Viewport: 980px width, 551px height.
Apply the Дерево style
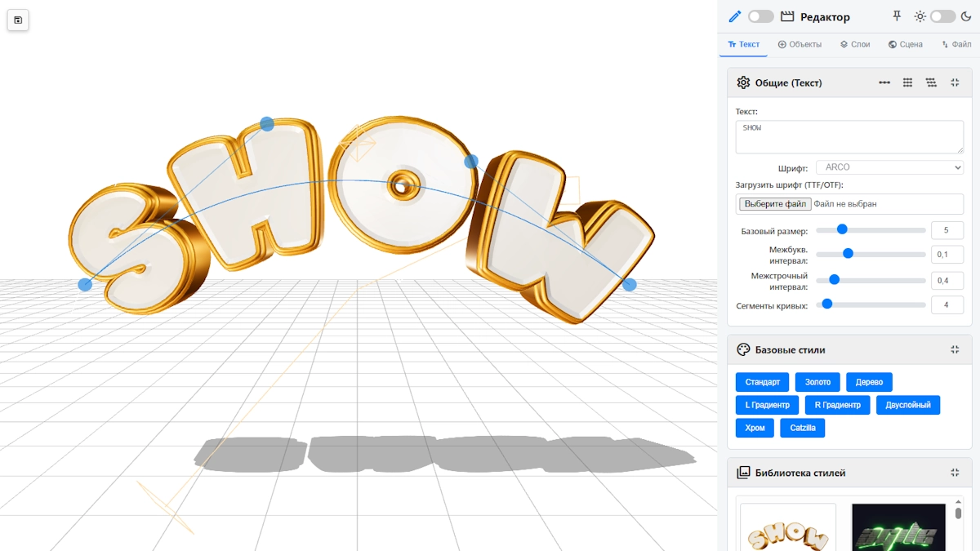[x=869, y=382]
